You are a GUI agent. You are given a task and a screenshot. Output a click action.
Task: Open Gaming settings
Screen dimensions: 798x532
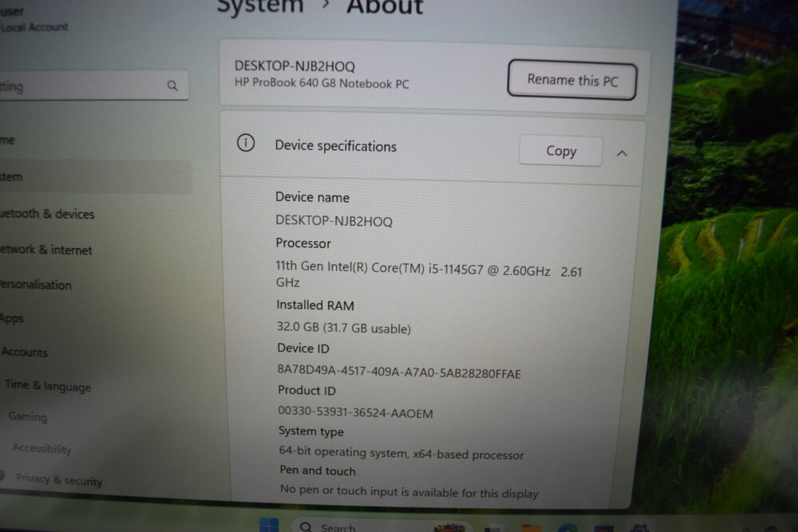(28, 416)
